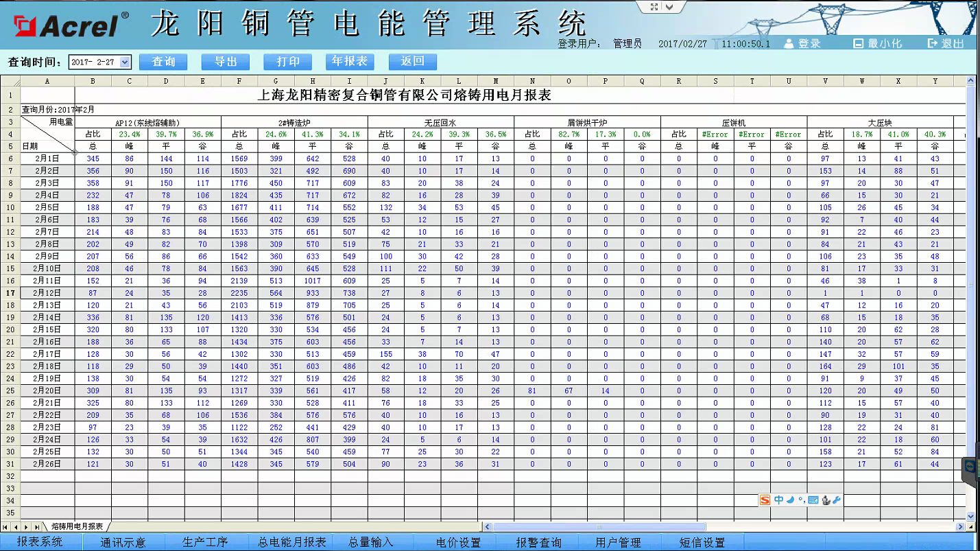Click the 年报表 annual report button
This screenshot has width=980, height=551.
pos(350,62)
